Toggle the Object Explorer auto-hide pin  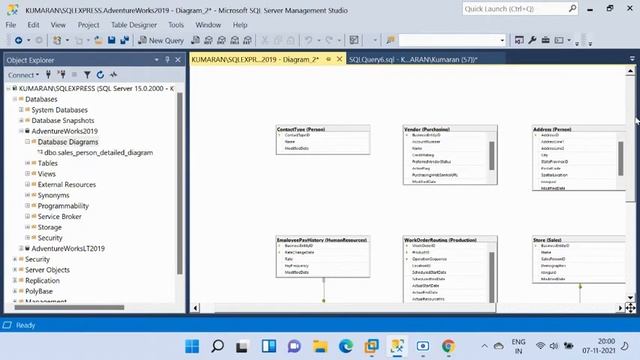pos(167,60)
